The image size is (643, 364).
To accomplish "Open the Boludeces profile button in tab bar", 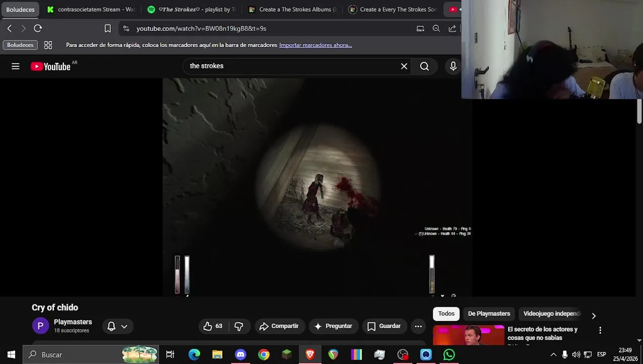I will pos(20,9).
